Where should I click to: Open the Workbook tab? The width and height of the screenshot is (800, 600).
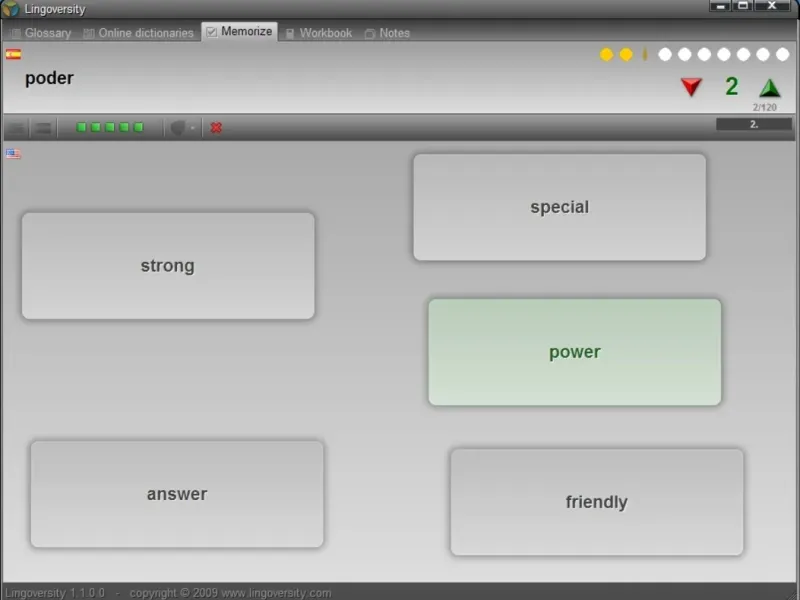319,33
